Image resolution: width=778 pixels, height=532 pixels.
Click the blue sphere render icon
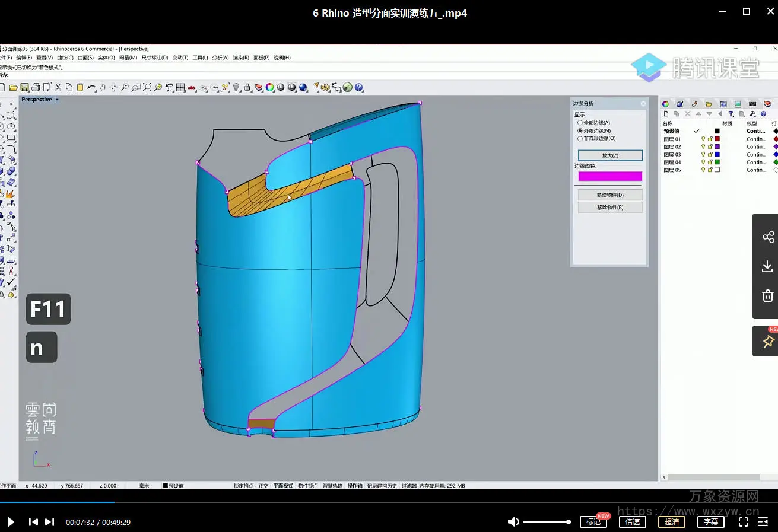point(303,87)
